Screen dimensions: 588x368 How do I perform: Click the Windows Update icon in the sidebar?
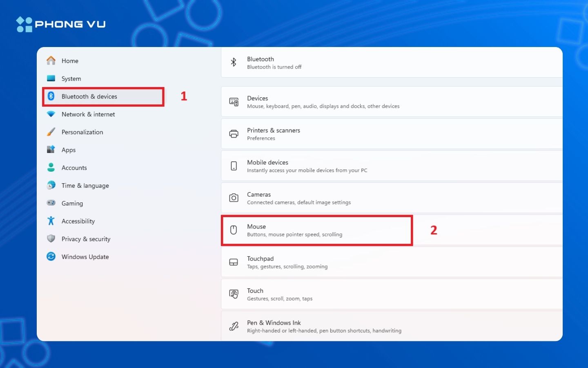(51, 256)
